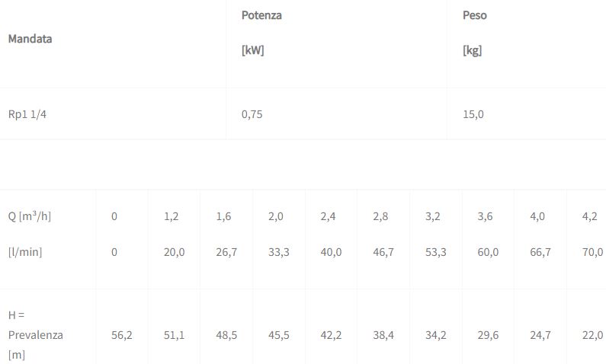Image resolution: width=606 pixels, height=364 pixels.
Task: Click the 29,6 prevalenza value
Action: (488, 335)
